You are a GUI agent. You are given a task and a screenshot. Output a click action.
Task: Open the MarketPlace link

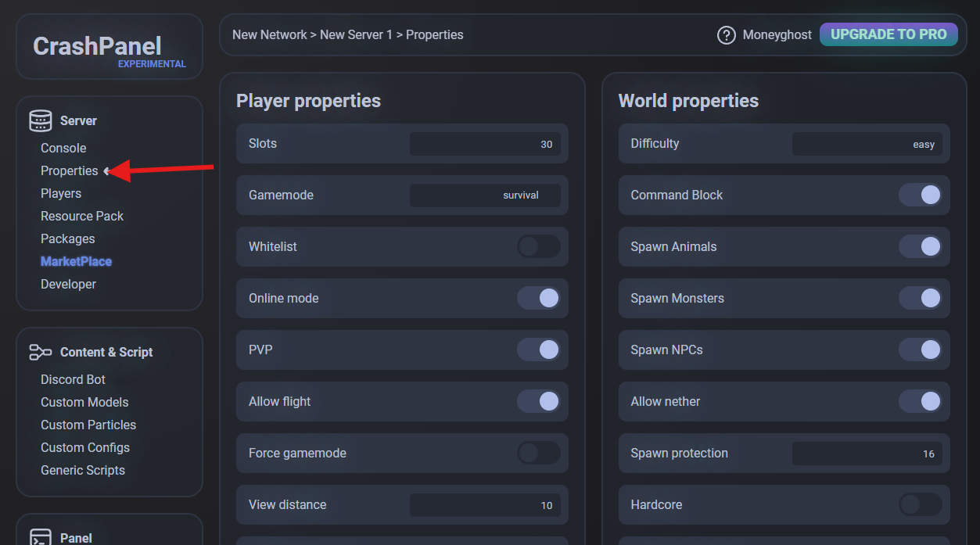click(x=76, y=261)
